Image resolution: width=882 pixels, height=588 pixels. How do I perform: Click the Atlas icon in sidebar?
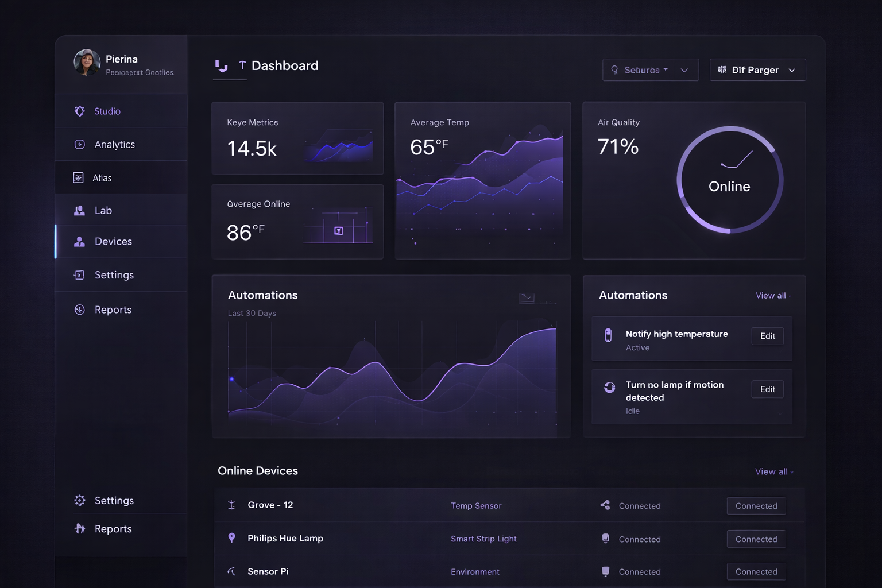pyautogui.click(x=79, y=178)
